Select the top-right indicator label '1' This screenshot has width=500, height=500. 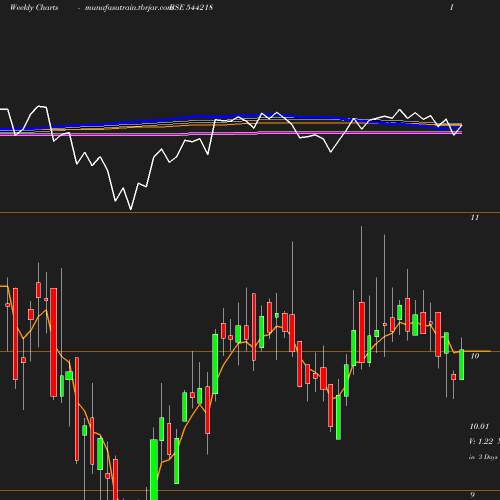click(452, 7)
